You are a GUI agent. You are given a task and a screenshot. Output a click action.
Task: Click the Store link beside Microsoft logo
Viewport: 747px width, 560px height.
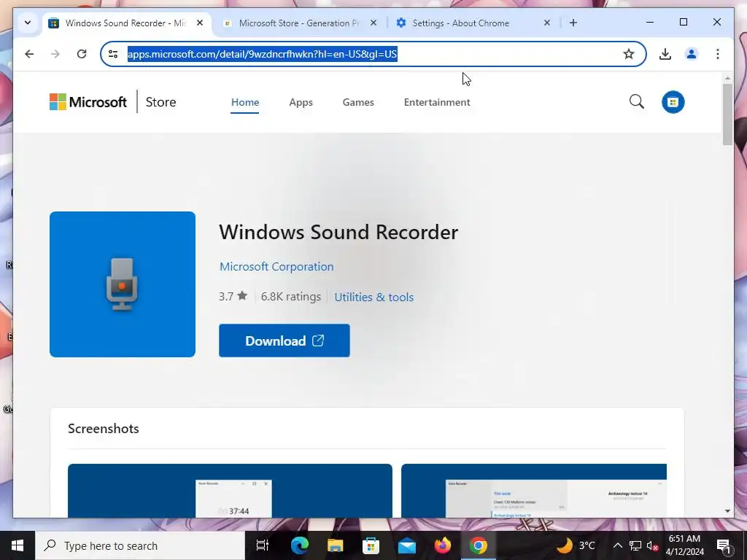(160, 102)
